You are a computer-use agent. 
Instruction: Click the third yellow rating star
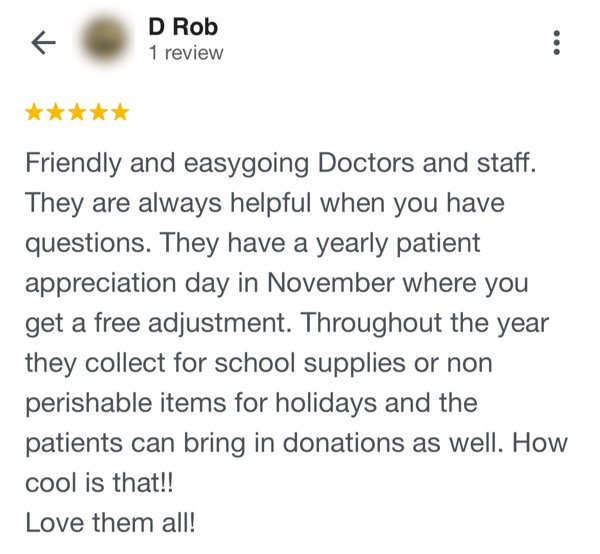point(77,112)
